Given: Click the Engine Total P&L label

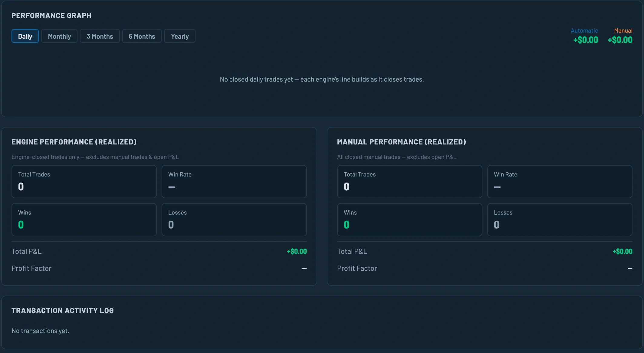Looking at the screenshot, I should 27,251.
